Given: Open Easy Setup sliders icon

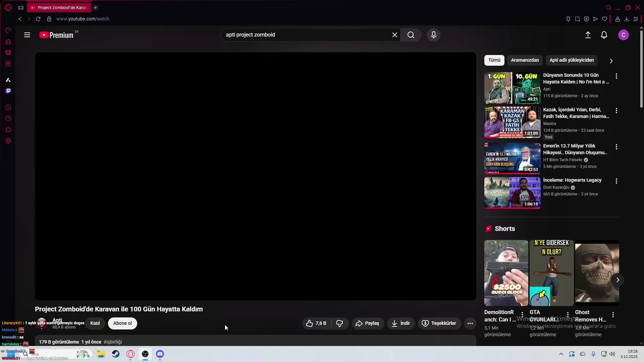Looking at the screenshot, I should 635,19.
